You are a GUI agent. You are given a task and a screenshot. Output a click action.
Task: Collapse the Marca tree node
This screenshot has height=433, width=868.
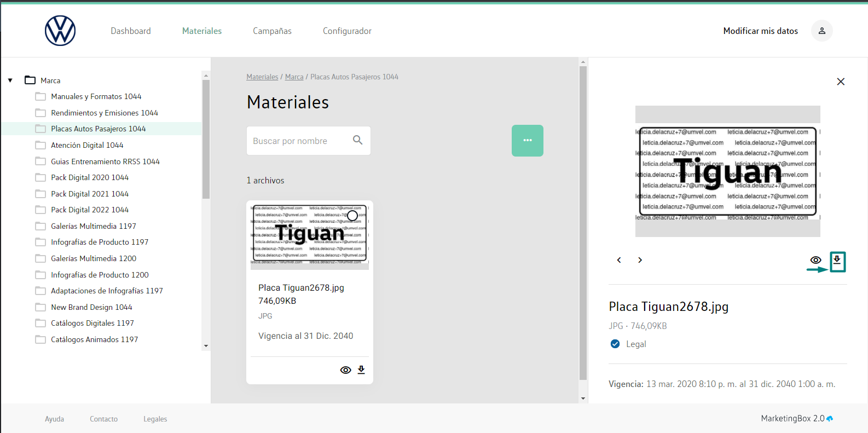[x=10, y=80]
